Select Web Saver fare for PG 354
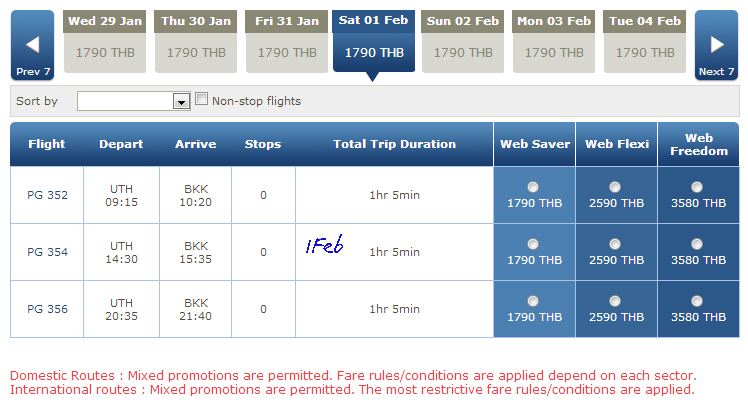The image size is (748, 410). [x=532, y=244]
